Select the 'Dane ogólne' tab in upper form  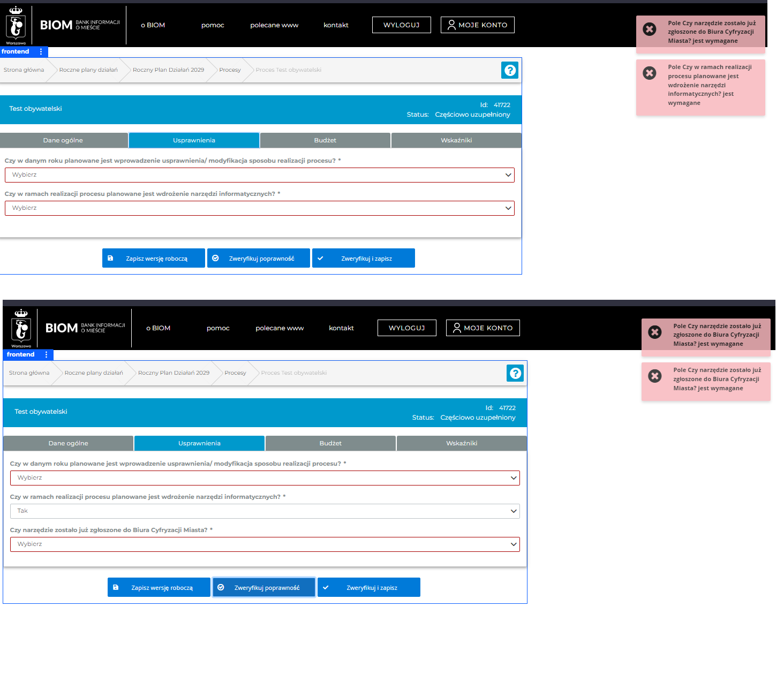point(63,140)
